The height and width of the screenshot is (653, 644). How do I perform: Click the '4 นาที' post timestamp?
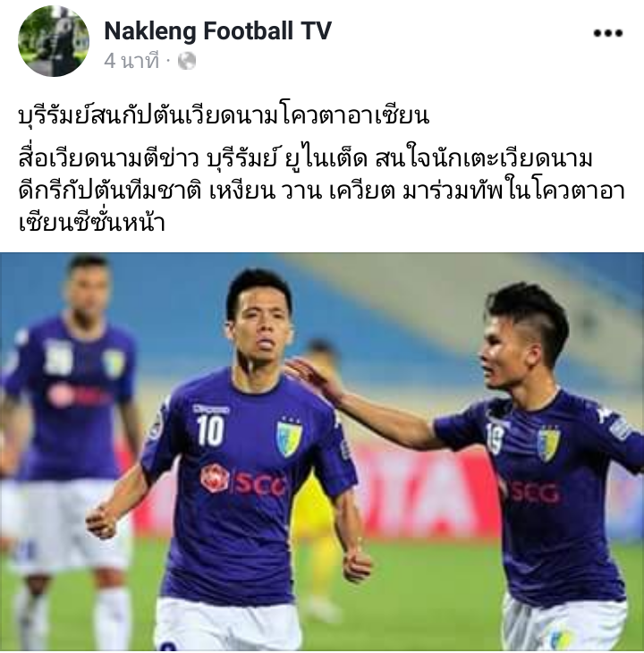[131, 61]
